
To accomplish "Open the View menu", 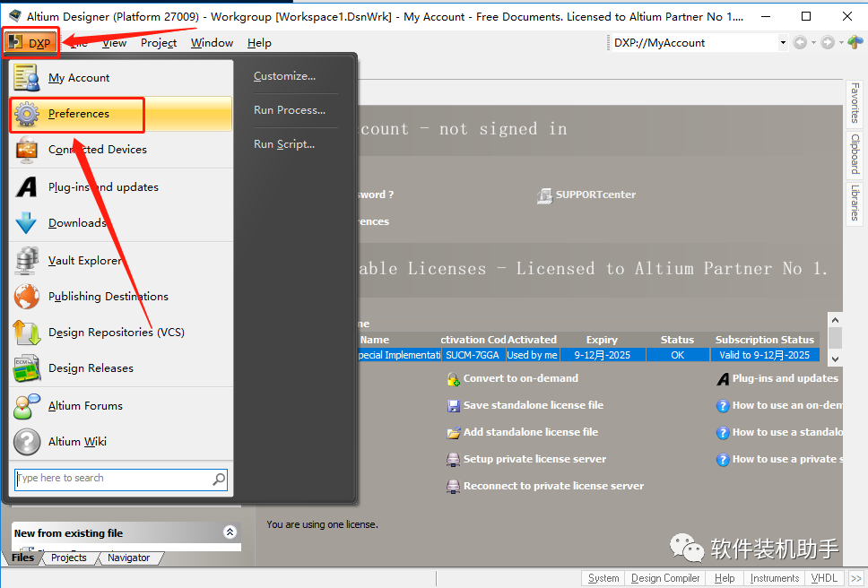I will (115, 43).
